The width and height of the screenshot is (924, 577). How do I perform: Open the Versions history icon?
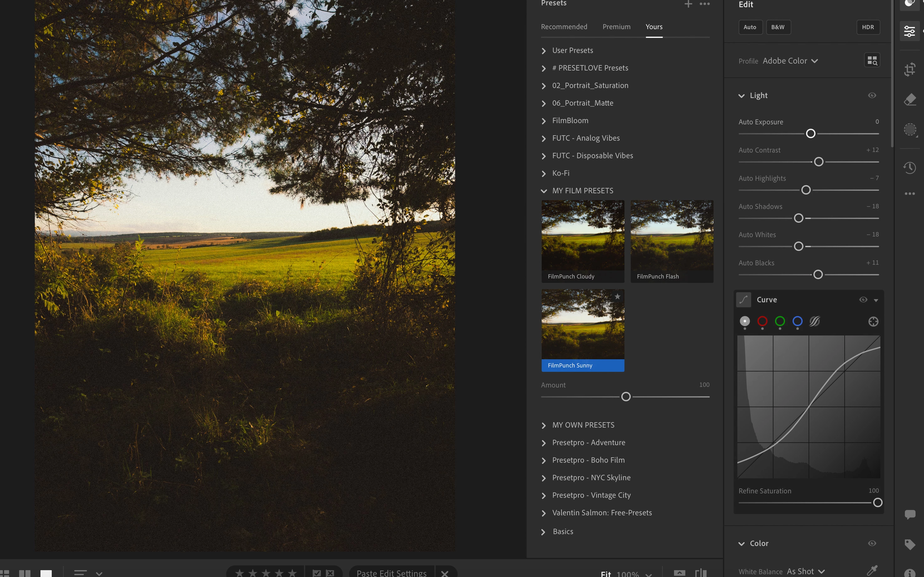tap(910, 167)
